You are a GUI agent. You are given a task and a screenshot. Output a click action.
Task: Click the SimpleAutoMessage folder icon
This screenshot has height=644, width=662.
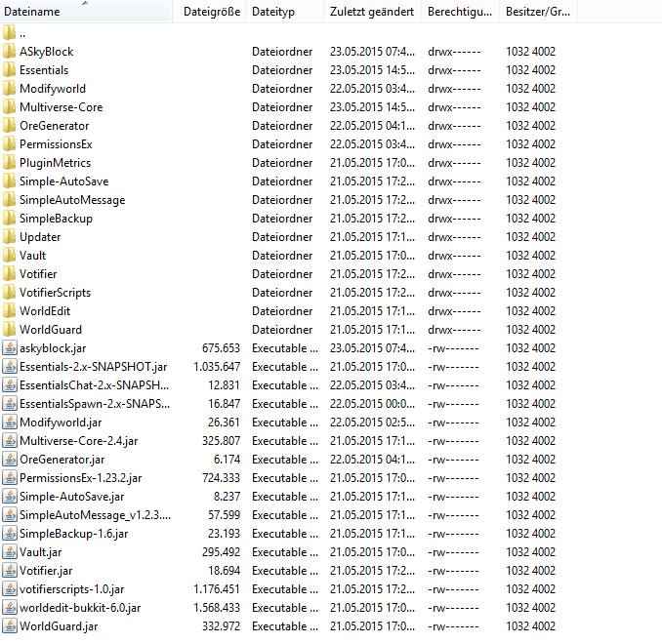click(x=10, y=200)
